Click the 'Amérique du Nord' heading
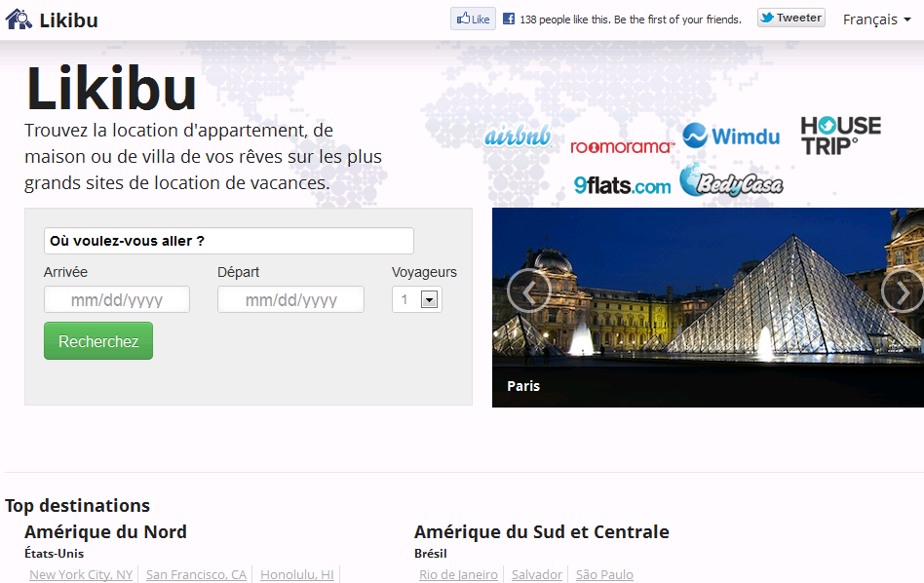The image size is (924, 583). (x=105, y=531)
